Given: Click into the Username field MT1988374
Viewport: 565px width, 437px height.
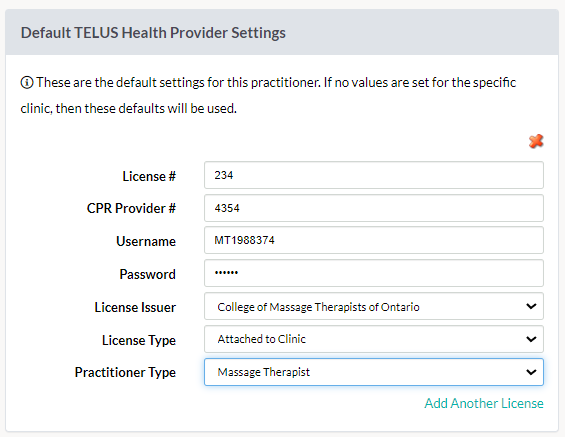Looking at the screenshot, I should coord(374,240).
